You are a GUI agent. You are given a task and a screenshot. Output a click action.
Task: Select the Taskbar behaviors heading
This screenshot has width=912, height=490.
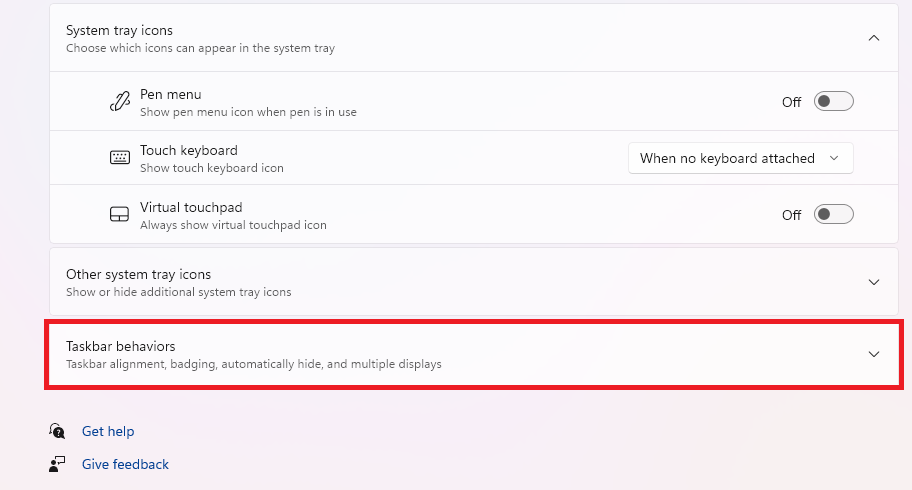(x=120, y=346)
